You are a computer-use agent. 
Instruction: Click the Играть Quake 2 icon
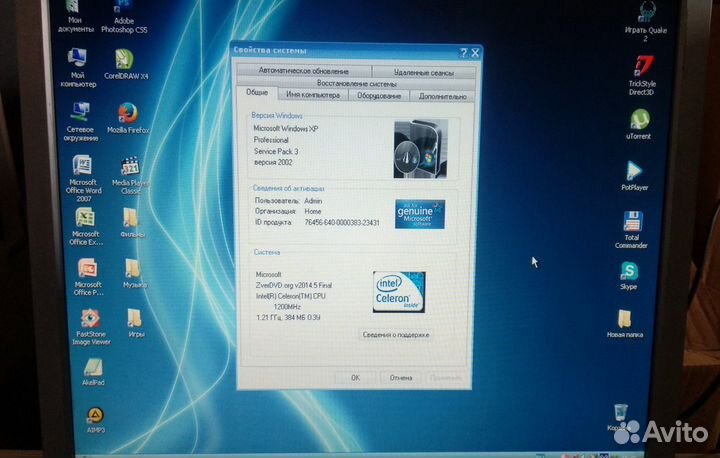(x=645, y=12)
